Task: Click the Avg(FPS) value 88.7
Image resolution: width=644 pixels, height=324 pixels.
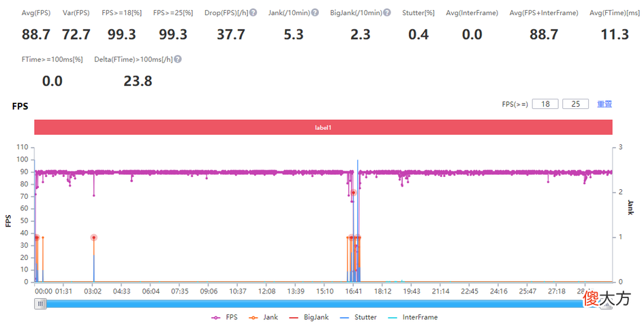Action: [35, 35]
